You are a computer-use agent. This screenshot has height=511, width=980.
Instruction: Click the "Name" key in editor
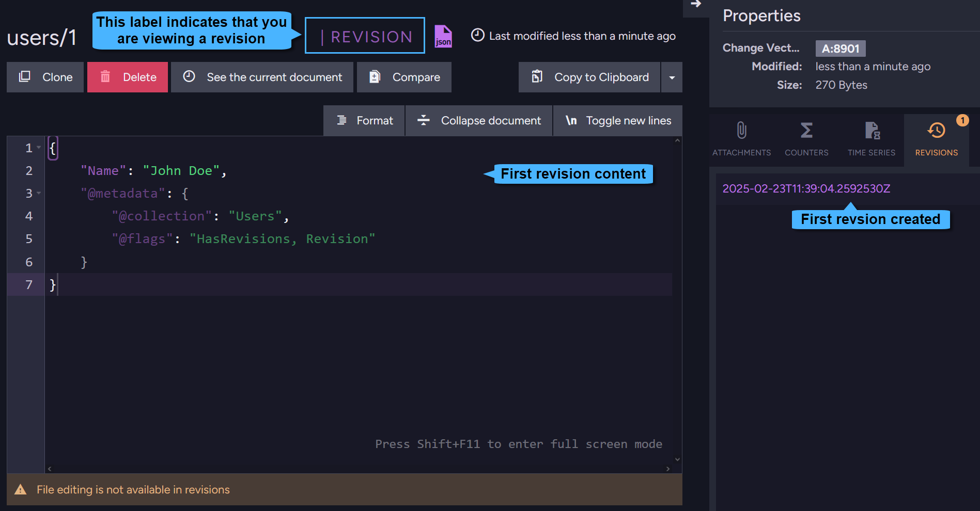click(103, 171)
